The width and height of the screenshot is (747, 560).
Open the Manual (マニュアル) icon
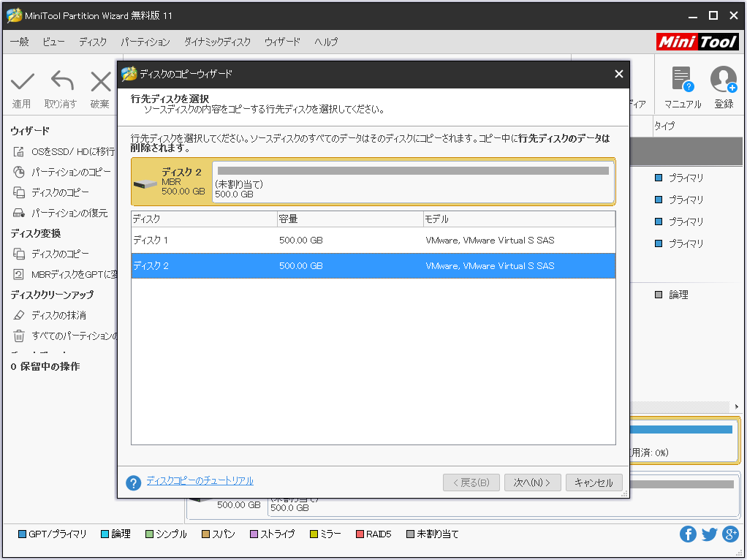coord(682,80)
